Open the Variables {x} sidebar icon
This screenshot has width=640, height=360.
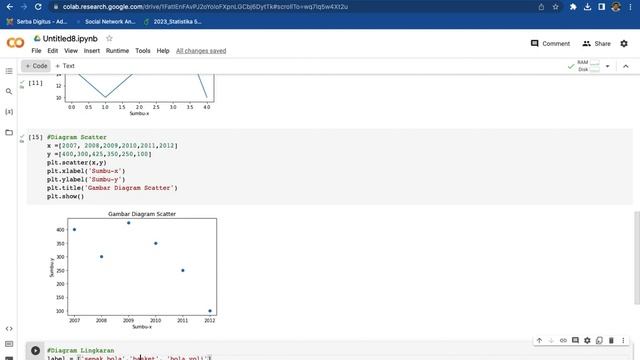pyautogui.click(x=9, y=112)
